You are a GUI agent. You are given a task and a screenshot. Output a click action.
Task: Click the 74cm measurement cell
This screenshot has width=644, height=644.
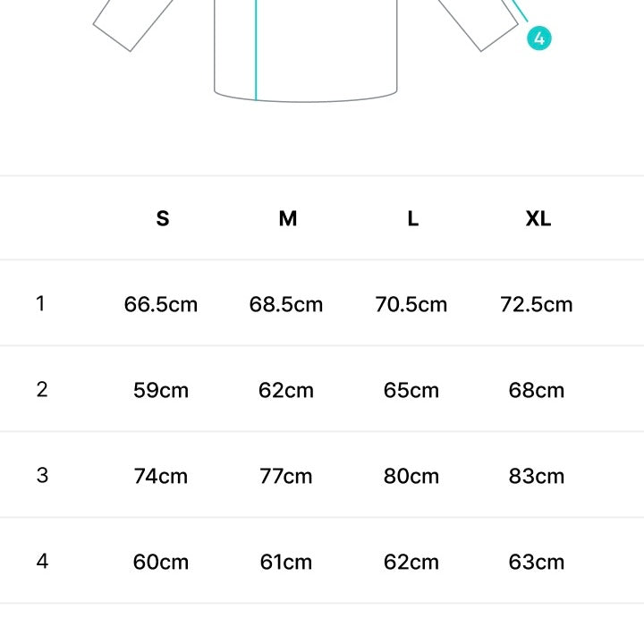161,476
